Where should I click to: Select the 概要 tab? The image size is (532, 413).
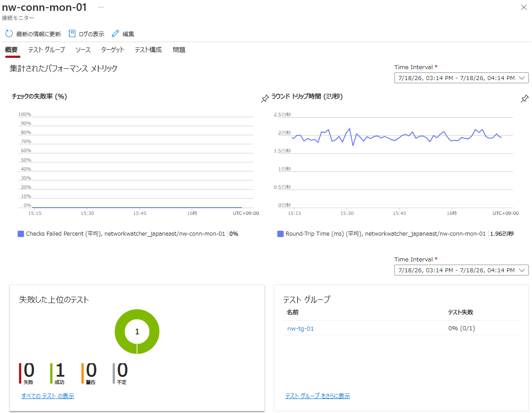coord(11,50)
